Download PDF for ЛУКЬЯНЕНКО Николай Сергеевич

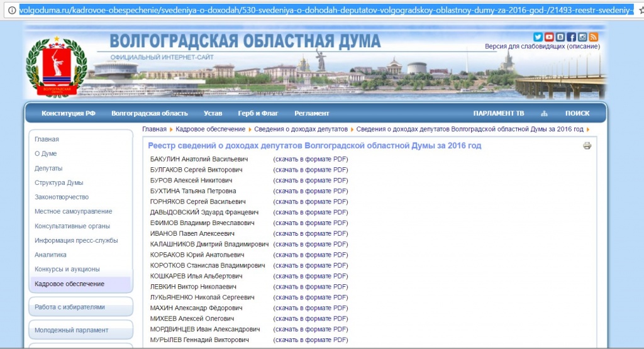coord(311,297)
